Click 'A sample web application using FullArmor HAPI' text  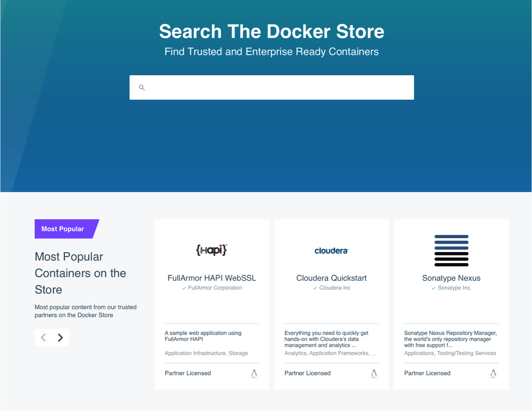point(203,336)
